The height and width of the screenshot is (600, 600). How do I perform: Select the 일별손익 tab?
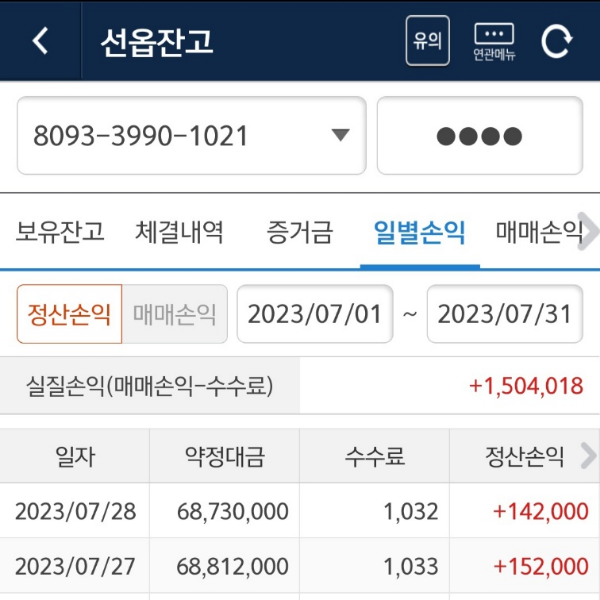[419, 233]
